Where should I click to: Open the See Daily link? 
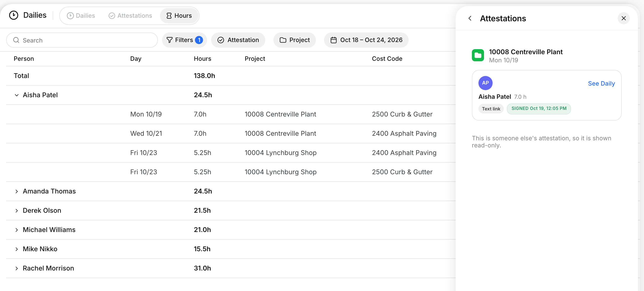tap(601, 84)
